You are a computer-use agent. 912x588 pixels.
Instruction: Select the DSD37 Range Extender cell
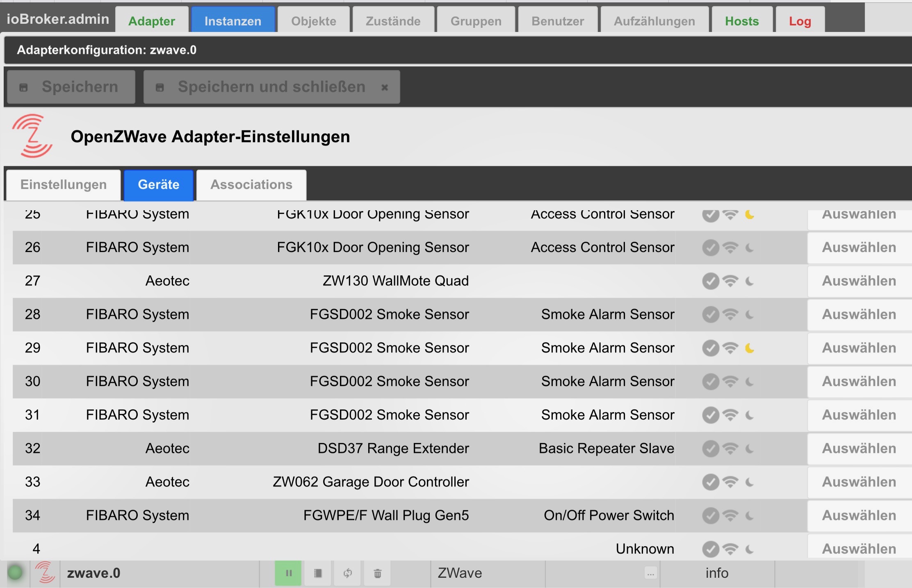coord(393,449)
